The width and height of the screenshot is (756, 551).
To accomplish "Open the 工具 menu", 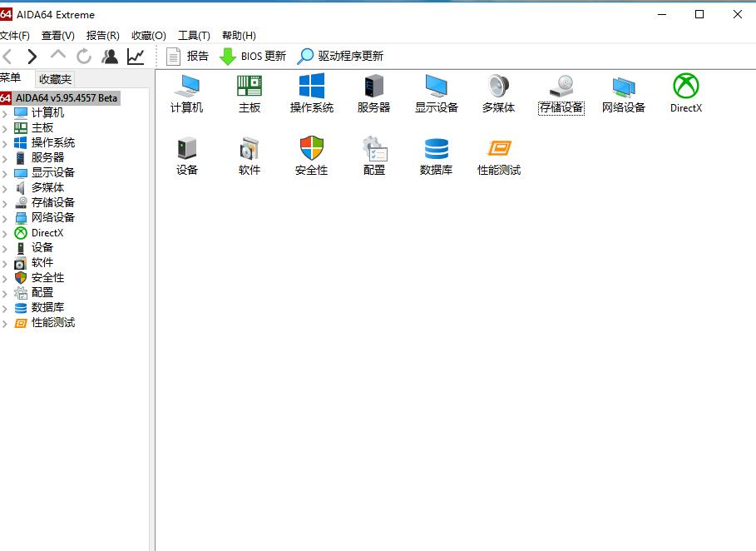I will 191,35.
